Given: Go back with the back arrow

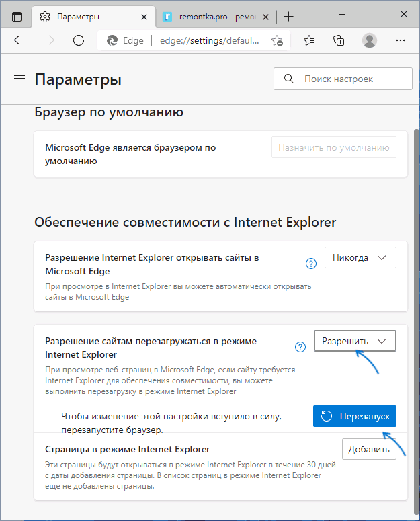Looking at the screenshot, I should coord(19,40).
